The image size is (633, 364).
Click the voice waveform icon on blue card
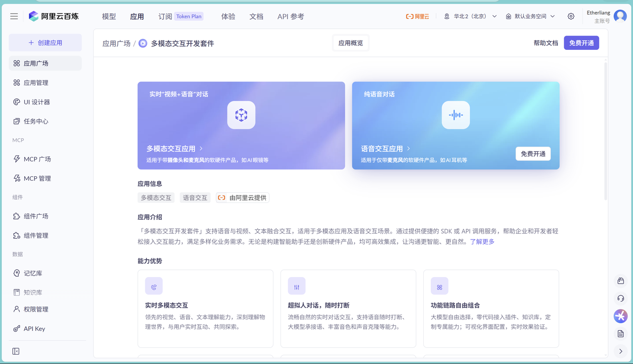(455, 115)
